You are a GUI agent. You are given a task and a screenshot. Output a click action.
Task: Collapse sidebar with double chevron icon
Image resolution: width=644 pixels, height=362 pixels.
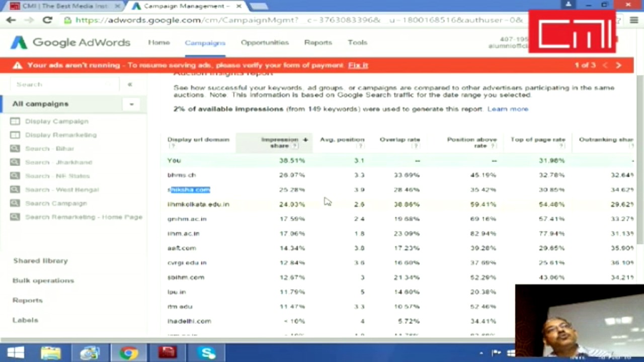(x=130, y=84)
